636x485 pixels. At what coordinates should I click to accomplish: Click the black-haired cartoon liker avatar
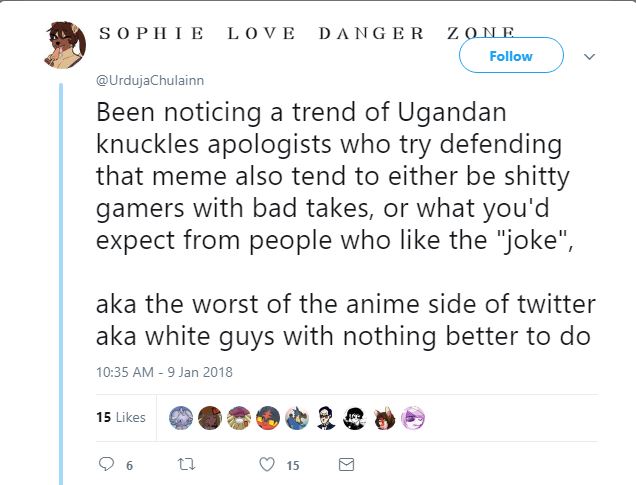point(355,418)
